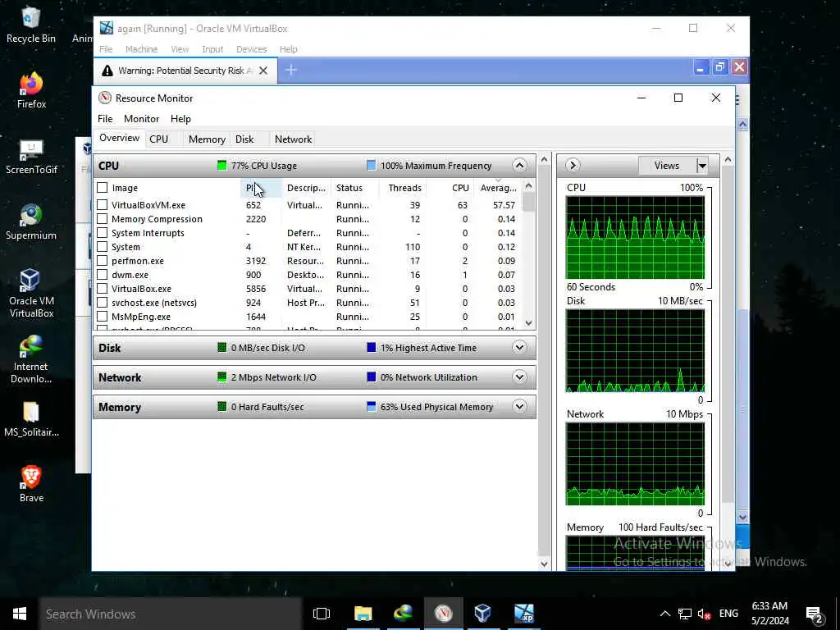The height and width of the screenshot is (630, 840).
Task: Open the Recycle Bin desktop icon
Action: [31, 24]
